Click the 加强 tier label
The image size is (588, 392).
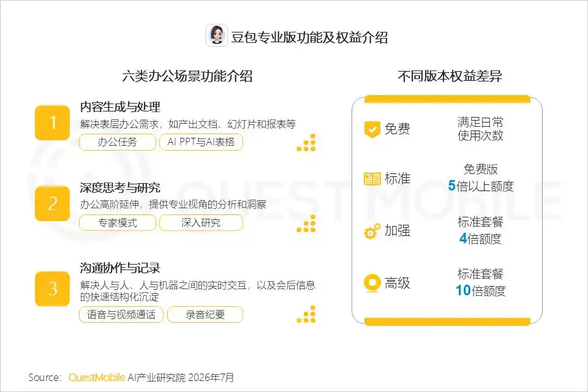pyautogui.click(x=398, y=230)
